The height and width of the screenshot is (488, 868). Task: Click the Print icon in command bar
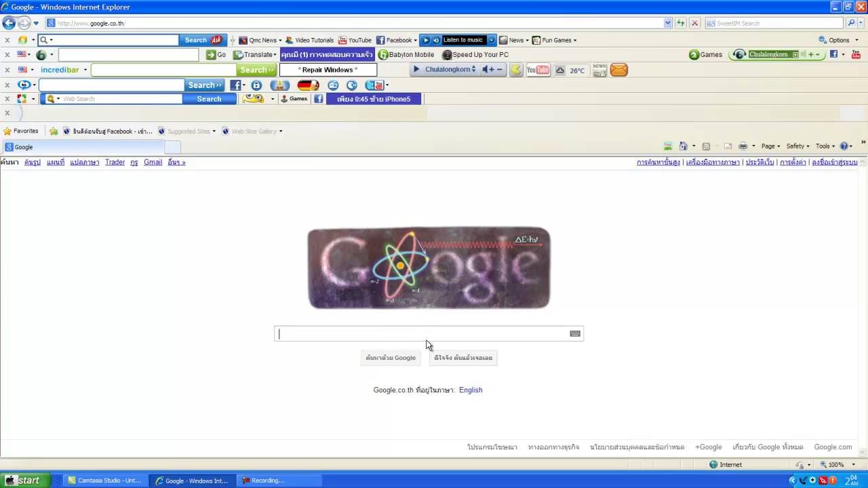(x=743, y=146)
